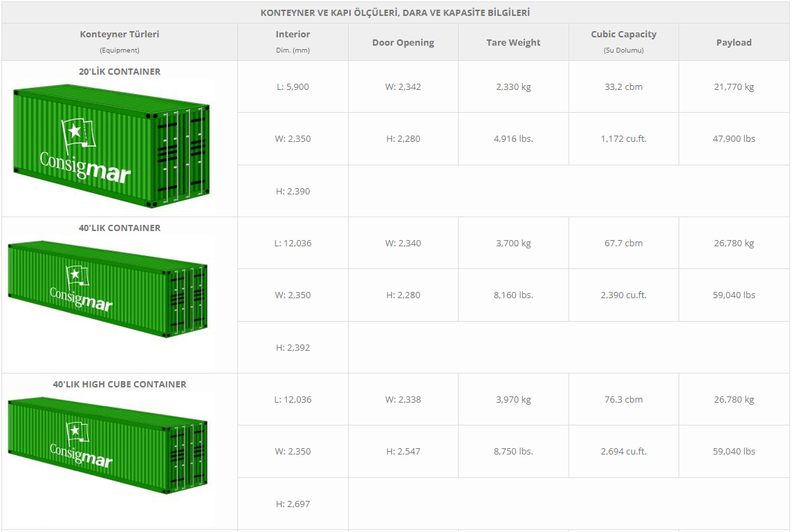
Task: Select the '67.7 cbm' cubic capacity cell
Action: pyautogui.click(x=623, y=243)
